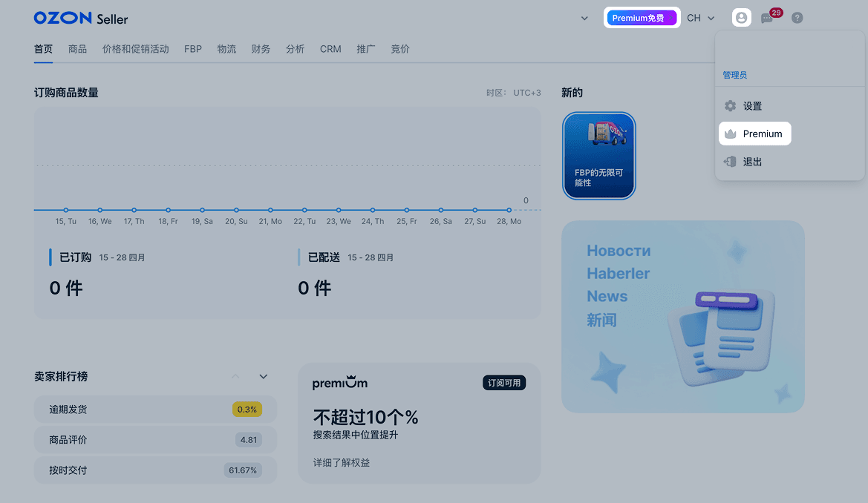The width and height of the screenshot is (868, 503).
Task: Open the store selector chevron in header
Action: click(584, 19)
